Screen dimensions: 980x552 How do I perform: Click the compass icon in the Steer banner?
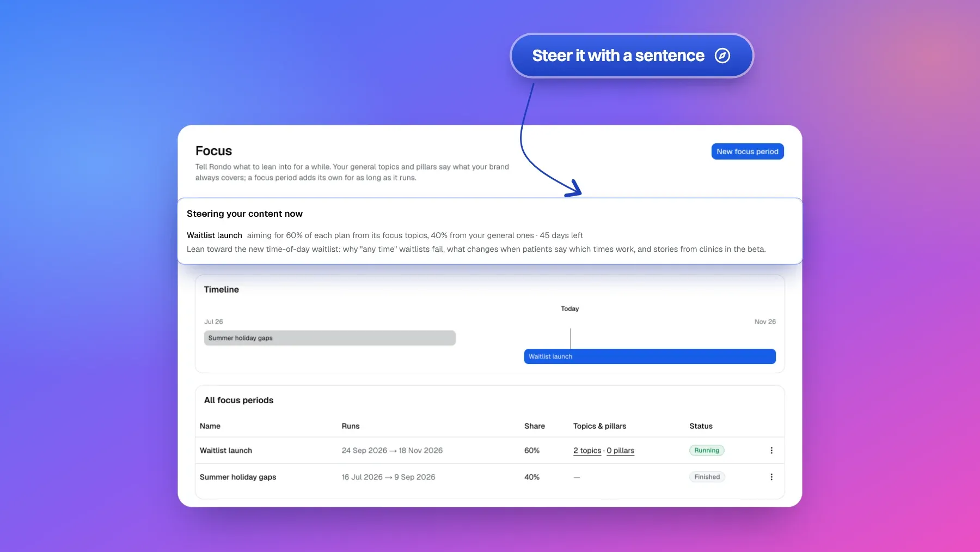(722, 56)
